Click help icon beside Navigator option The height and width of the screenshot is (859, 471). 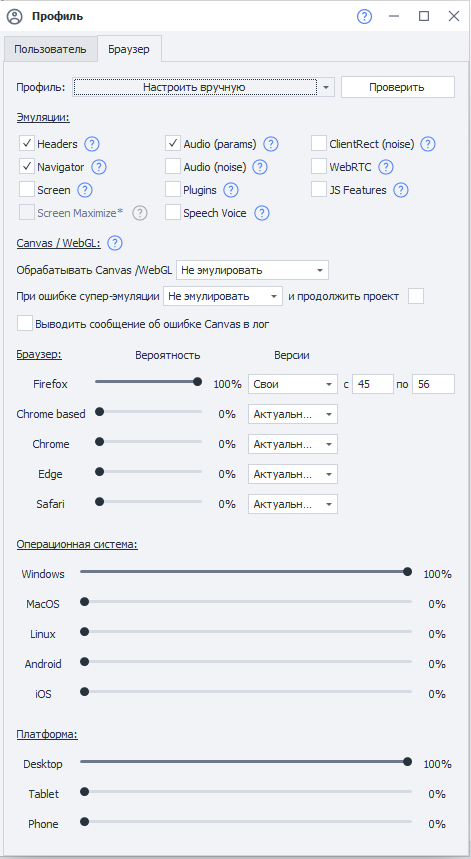click(x=99, y=167)
